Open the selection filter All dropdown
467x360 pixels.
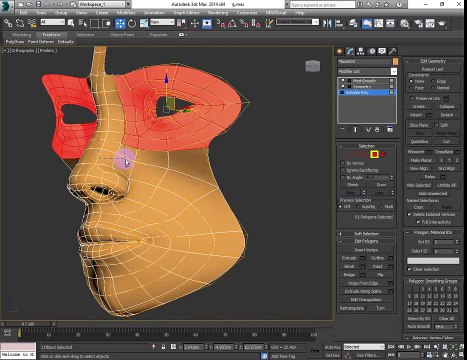[52, 22]
